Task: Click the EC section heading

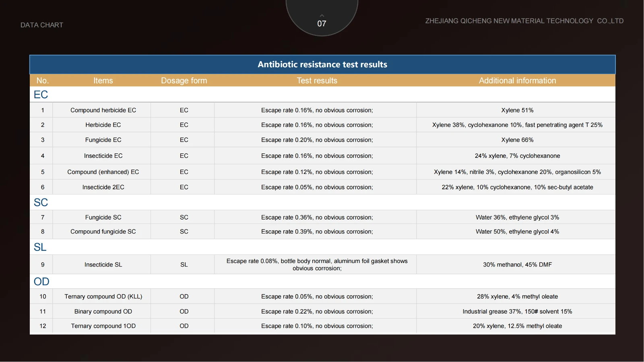Action: (x=41, y=95)
